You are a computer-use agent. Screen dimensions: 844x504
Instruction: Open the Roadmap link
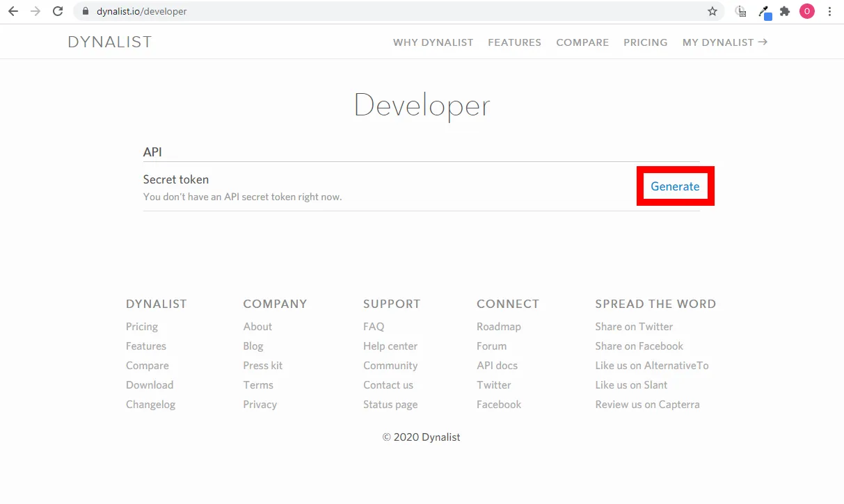(x=498, y=327)
